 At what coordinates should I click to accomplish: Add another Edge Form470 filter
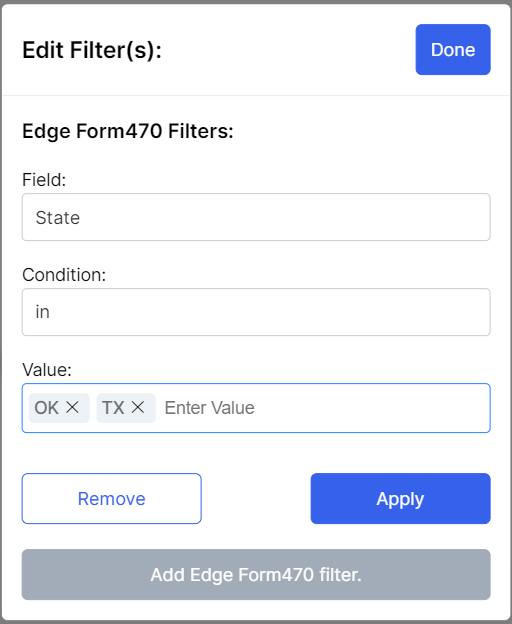tap(256, 575)
